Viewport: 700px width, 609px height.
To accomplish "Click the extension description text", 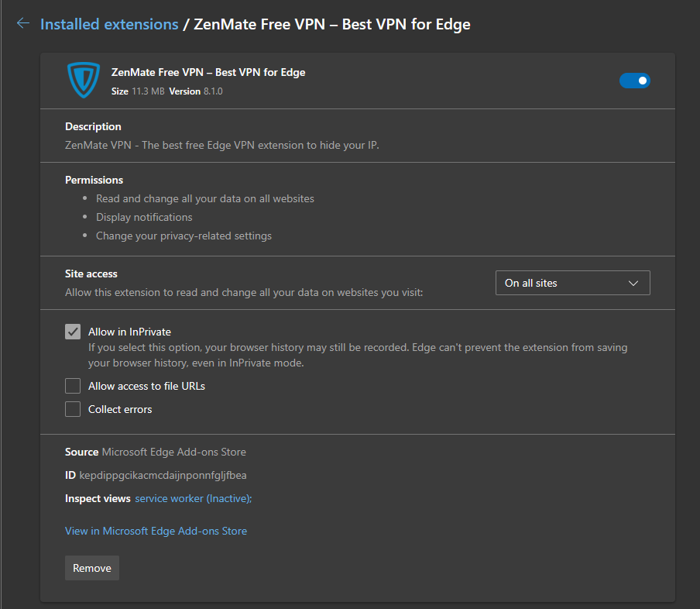I will click(221, 145).
